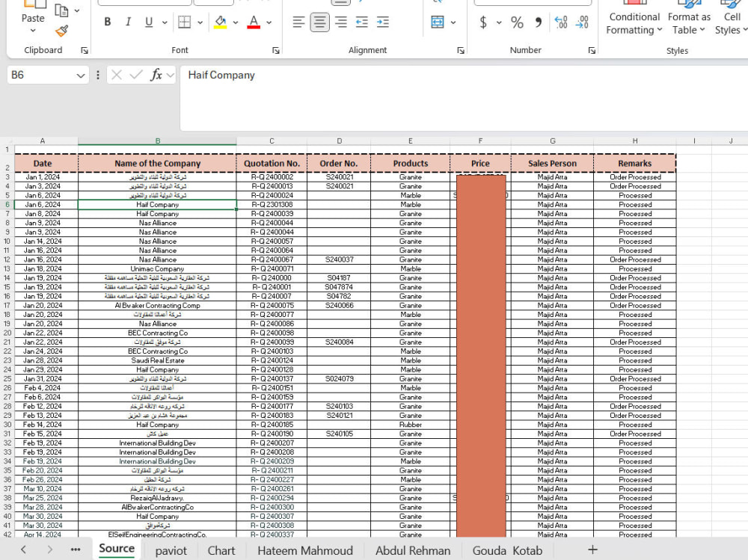Open Format as Table menu
The width and height of the screenshot is (748, 560).
pyautogui.click(x=689, y=23)
